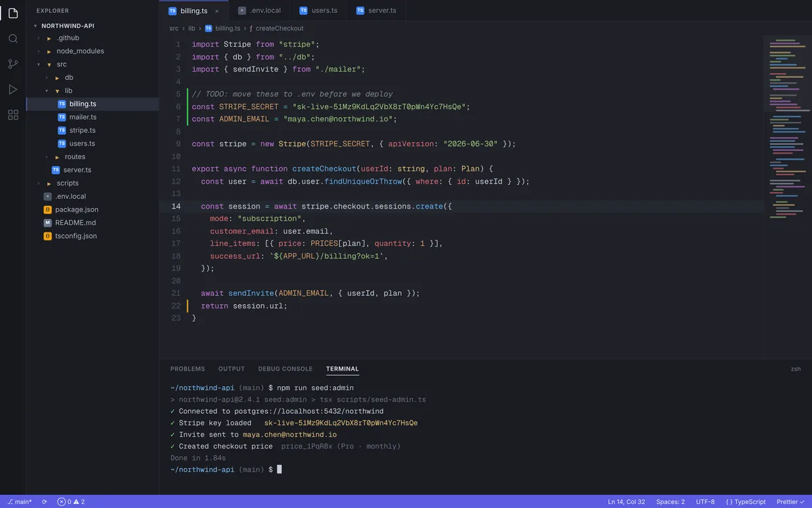Click the M icon beside README.md
Screen dimensions: 812x508
pyautogui.click(x=47, y=223)
